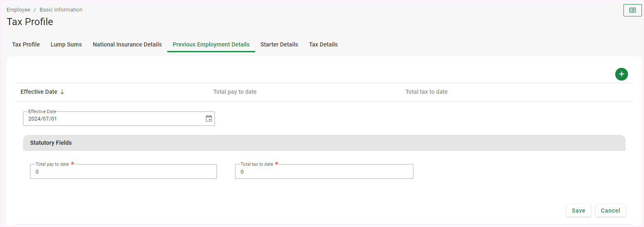644x227 pixels.
Task: Focus the Total pay to date input
Action: tap(123, 172)
